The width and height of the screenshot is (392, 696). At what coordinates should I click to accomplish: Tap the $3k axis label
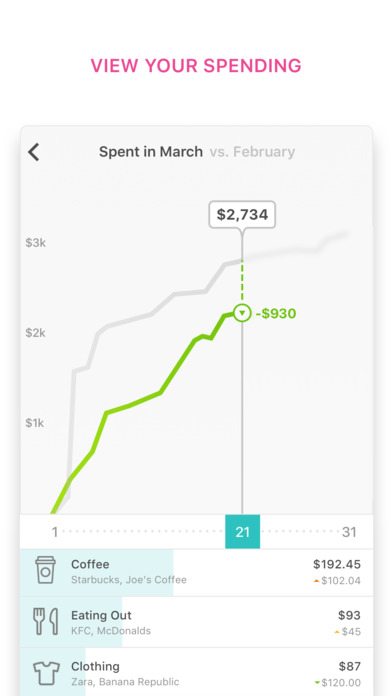36,243
